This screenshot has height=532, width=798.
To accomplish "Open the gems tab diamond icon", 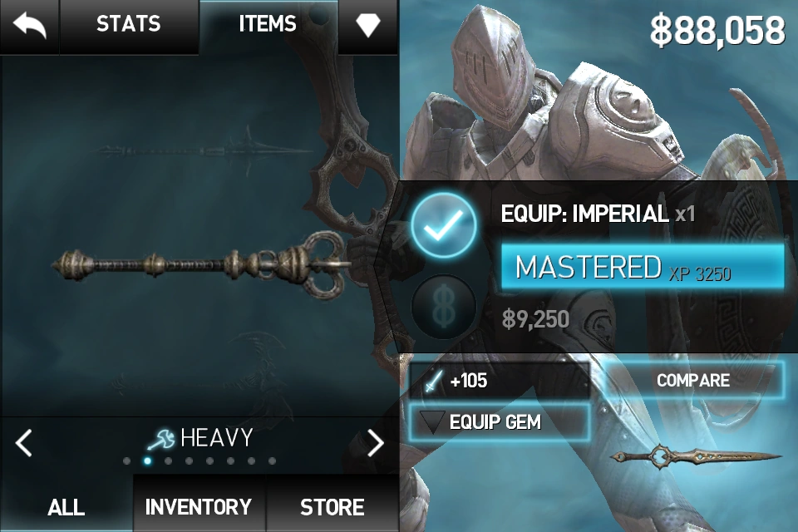I will click(x=368, y=24).
